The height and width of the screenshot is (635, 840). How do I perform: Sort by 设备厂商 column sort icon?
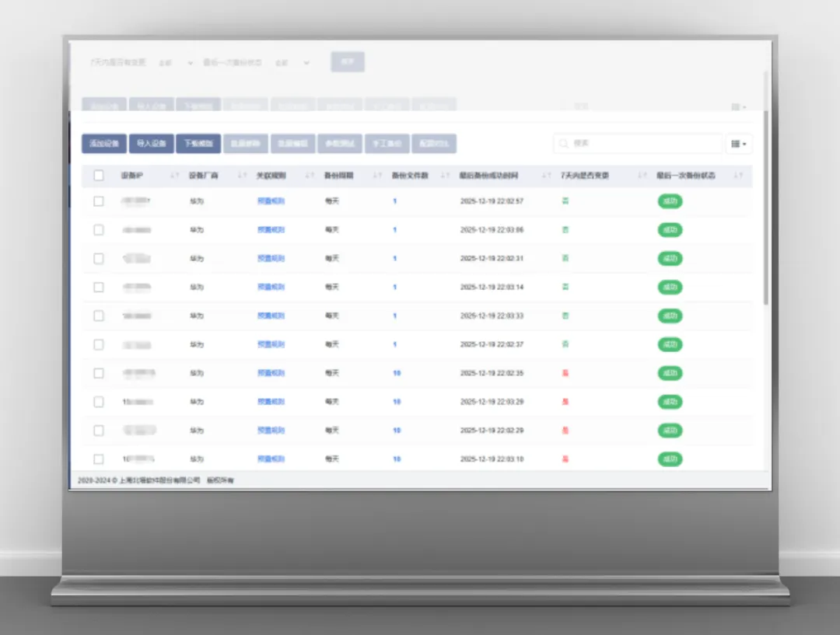click(242, 176)
